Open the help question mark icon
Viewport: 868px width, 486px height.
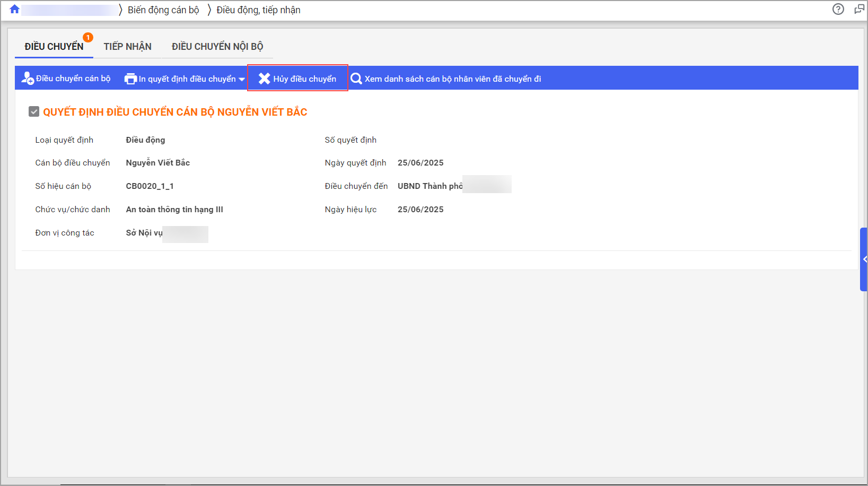pyautogui.click(x=838, y=9)
